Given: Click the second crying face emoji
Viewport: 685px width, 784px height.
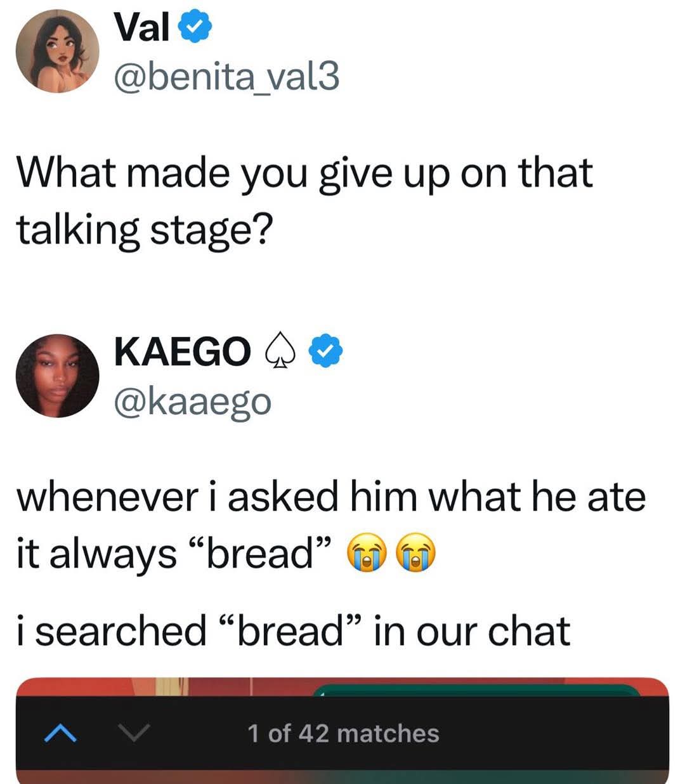Looking at the screenshot, I should (x=416, y=552).
